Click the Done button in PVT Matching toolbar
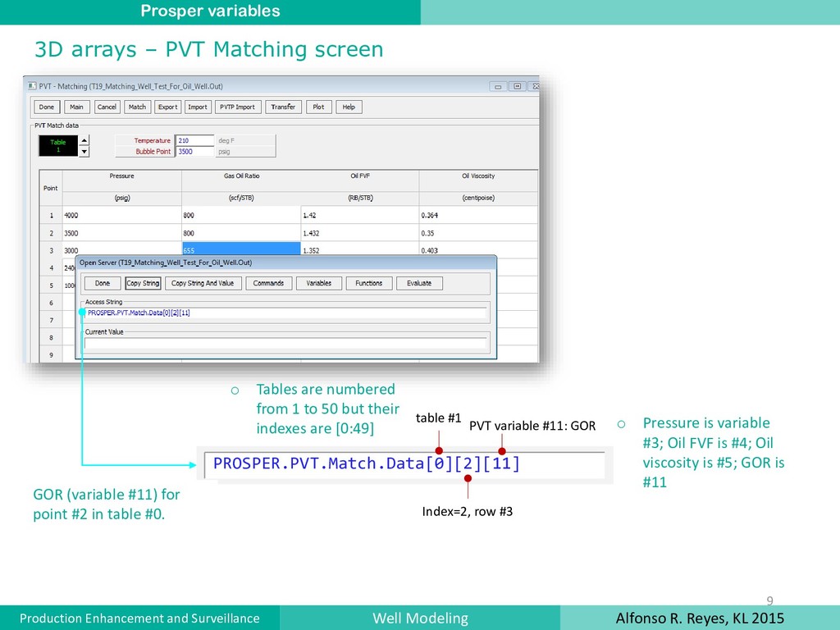Image resolution: width=840 pixels, height=630 pixels. 47,107
